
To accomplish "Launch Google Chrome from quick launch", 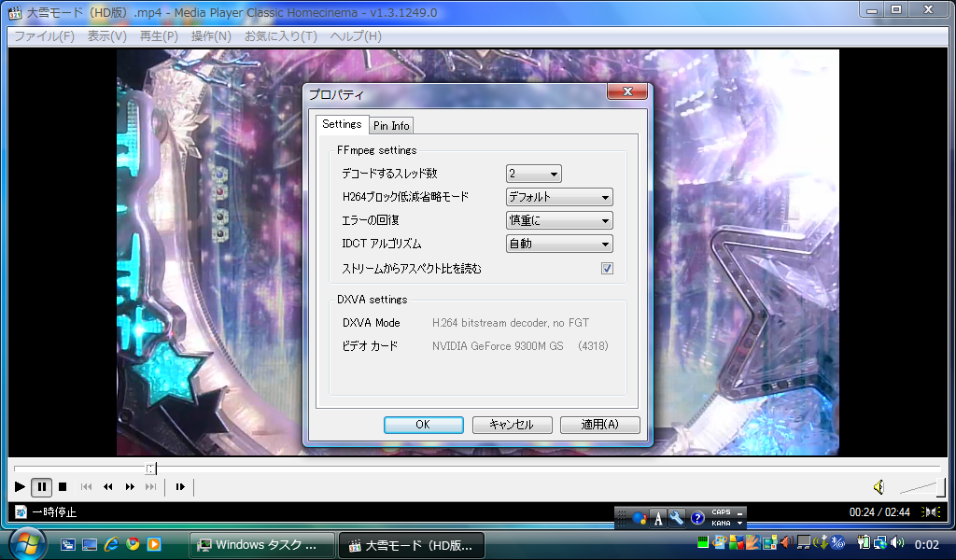I will [x=133, y=544].
